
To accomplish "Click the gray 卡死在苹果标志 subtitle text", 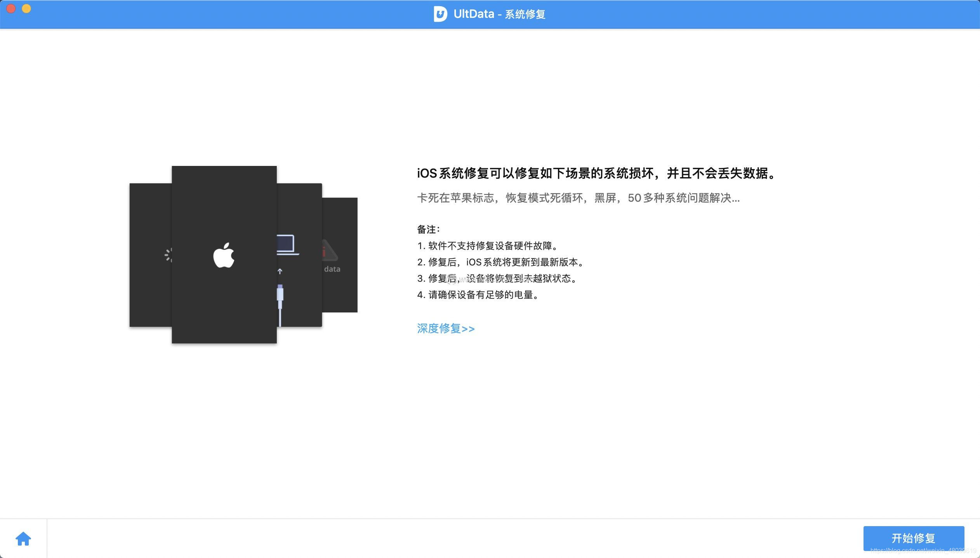I will click(x=578, y=198).
